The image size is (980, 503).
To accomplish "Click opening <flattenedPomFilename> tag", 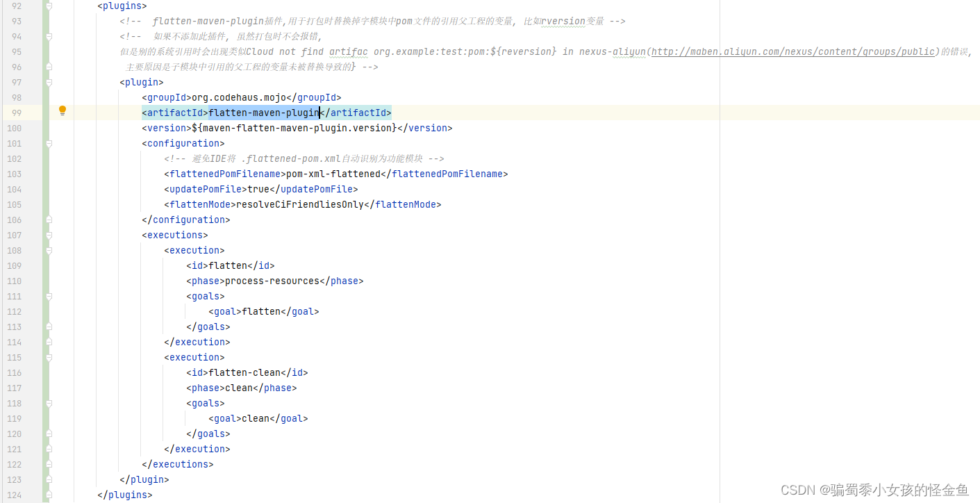I will [x=225, y=174].
